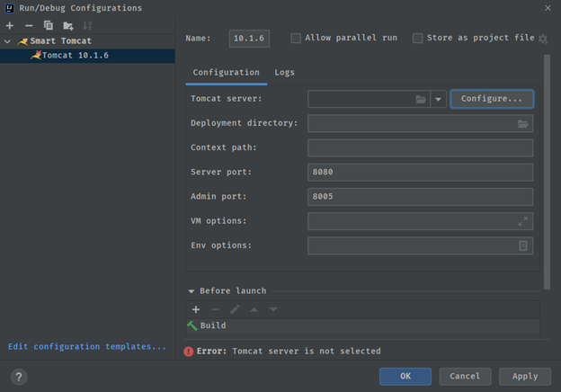Browse for the Tomcat server folder
The width and height of the screenshot is (561, 392).
[421, 99]
